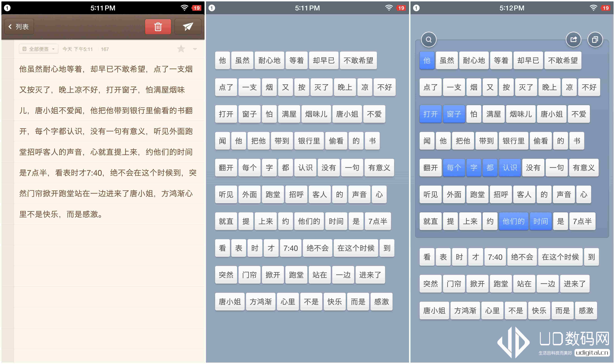This screenshot has width=615, height=364.
Task: Select the 一句 chip in middle panel
Action: (352, 167)
